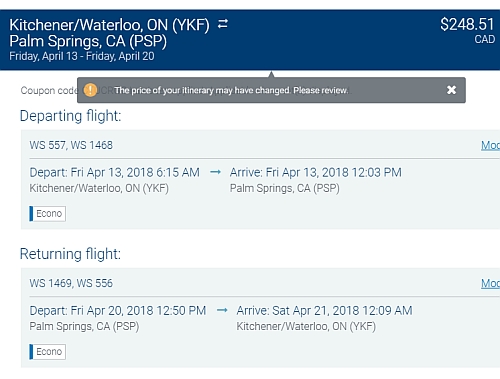Click the Coupon code field label
This screenshot has height=379, width=500.
coord(49,90)
